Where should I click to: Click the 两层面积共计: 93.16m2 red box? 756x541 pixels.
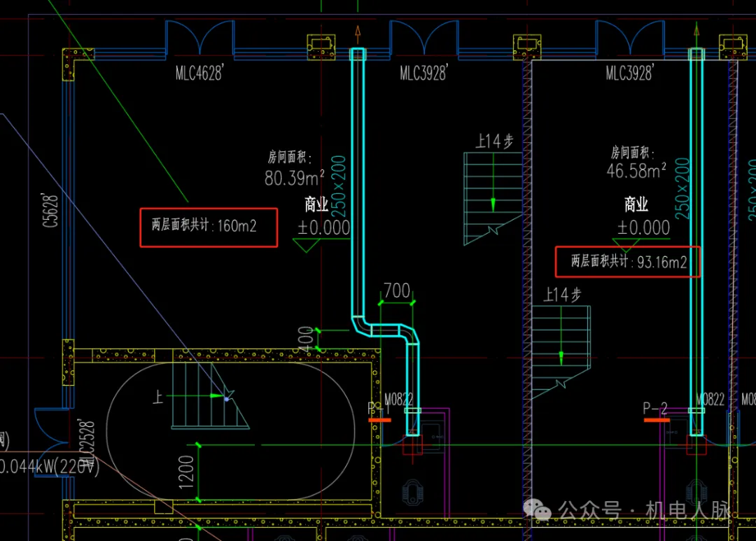tap(628, 262)
